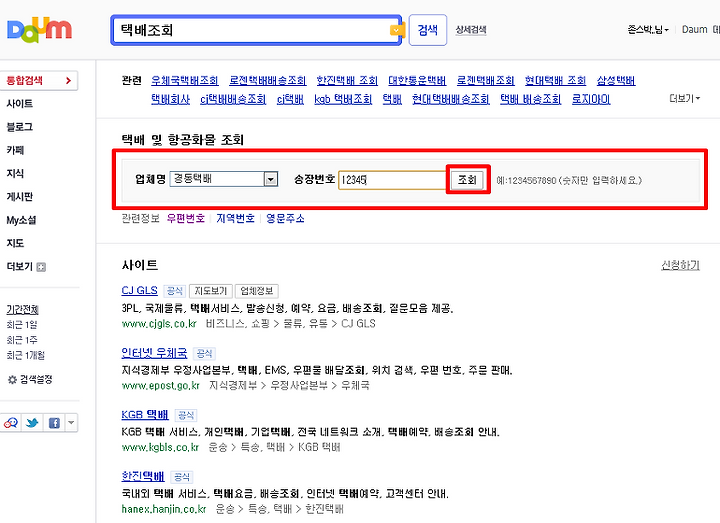Click the link-share icon in sidebar
Image resolution: width=720 pixels, height=523 pixels.
pyautogui.click(x=11, y=423)
